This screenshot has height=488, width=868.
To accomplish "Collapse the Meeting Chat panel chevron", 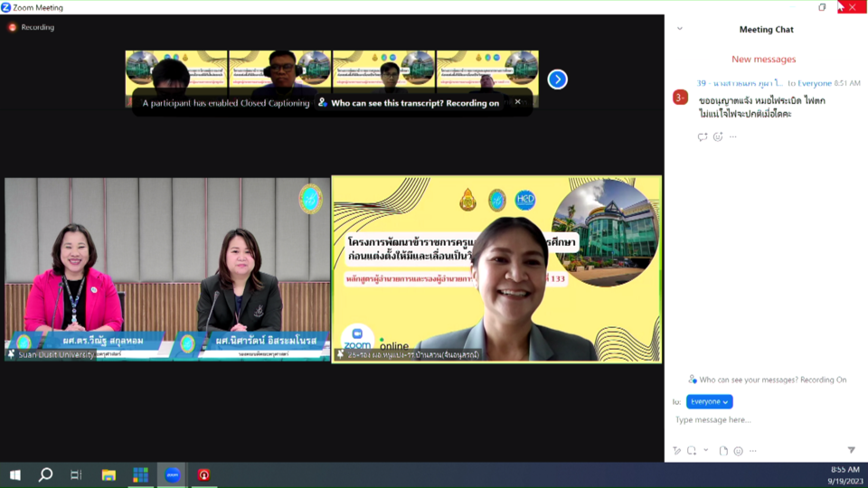I will point(680,29).
